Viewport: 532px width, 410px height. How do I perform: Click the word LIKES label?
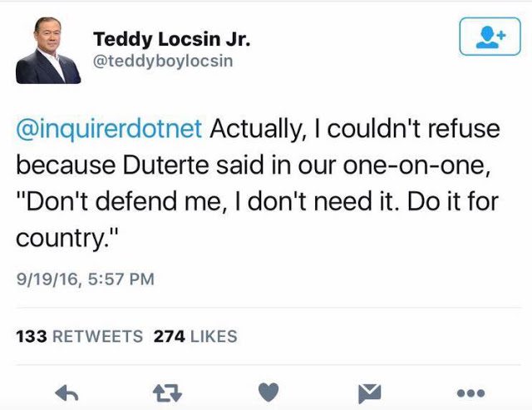[214, 336]
